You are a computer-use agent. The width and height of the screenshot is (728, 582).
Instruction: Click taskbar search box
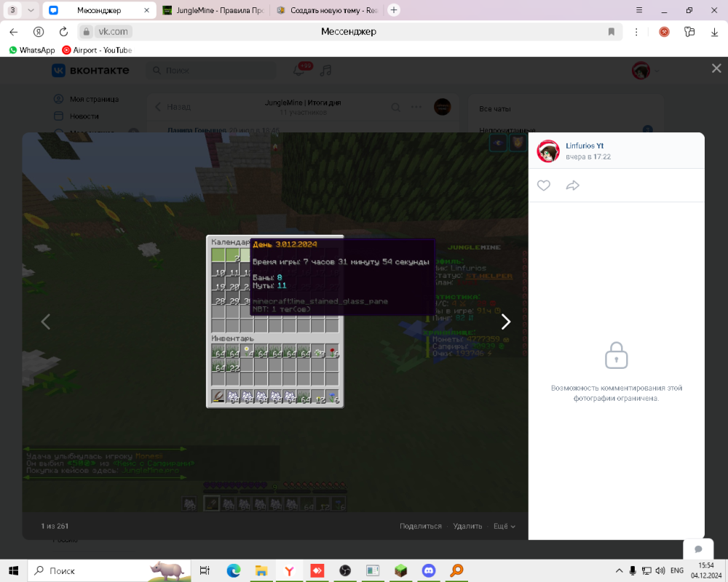(x=109, y=570)
